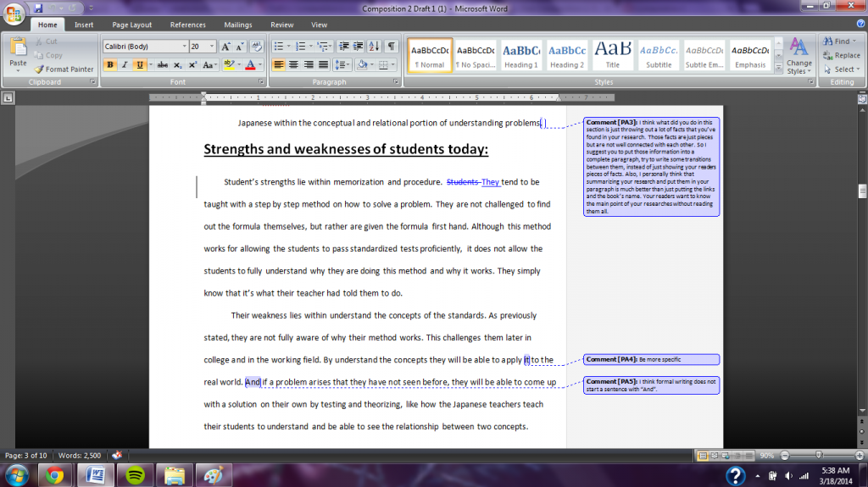Click the Justify alignment icon
The height and width of the screenshot is (487, 868).
pyautogui.click(x=323, y=65)
